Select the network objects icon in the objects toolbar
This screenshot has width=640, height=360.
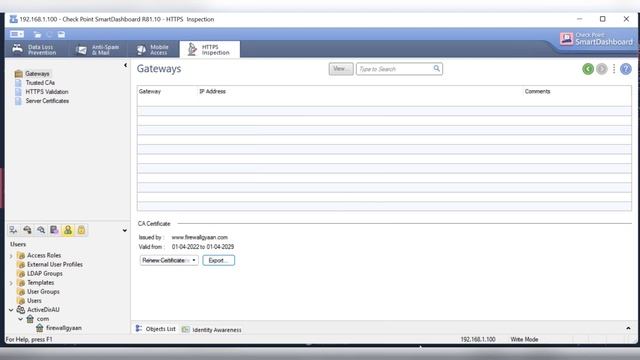(13, 230)
